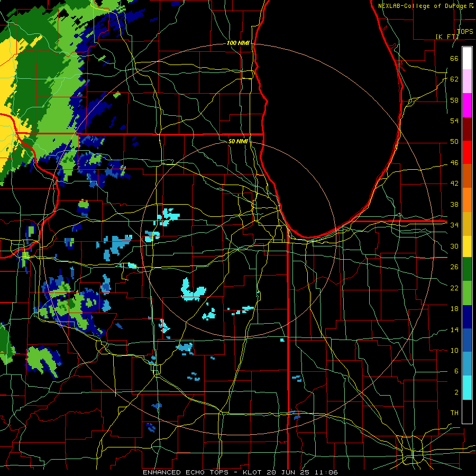Click the "30" legend value
This screenshot has height=476, width=476.
pos(454,246)
